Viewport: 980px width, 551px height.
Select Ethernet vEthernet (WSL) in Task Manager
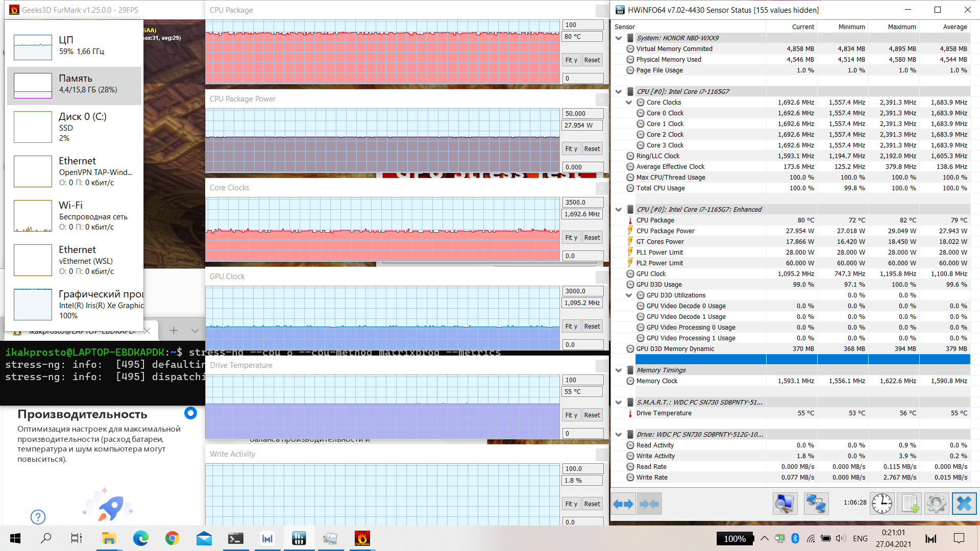point(74,260)
